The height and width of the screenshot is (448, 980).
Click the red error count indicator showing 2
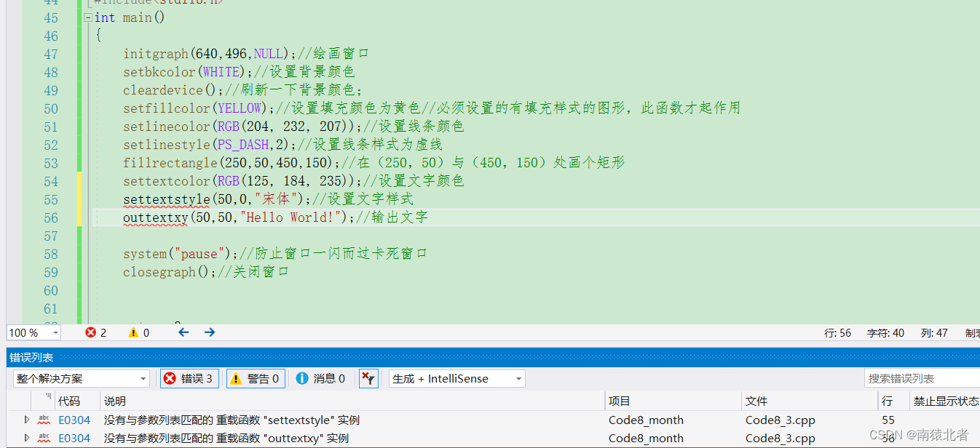(95, 332)
